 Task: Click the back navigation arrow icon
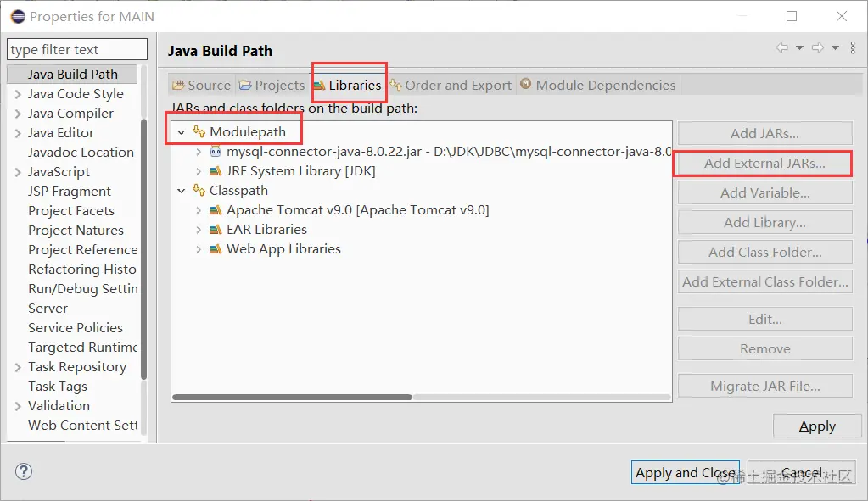pos(781,48)
